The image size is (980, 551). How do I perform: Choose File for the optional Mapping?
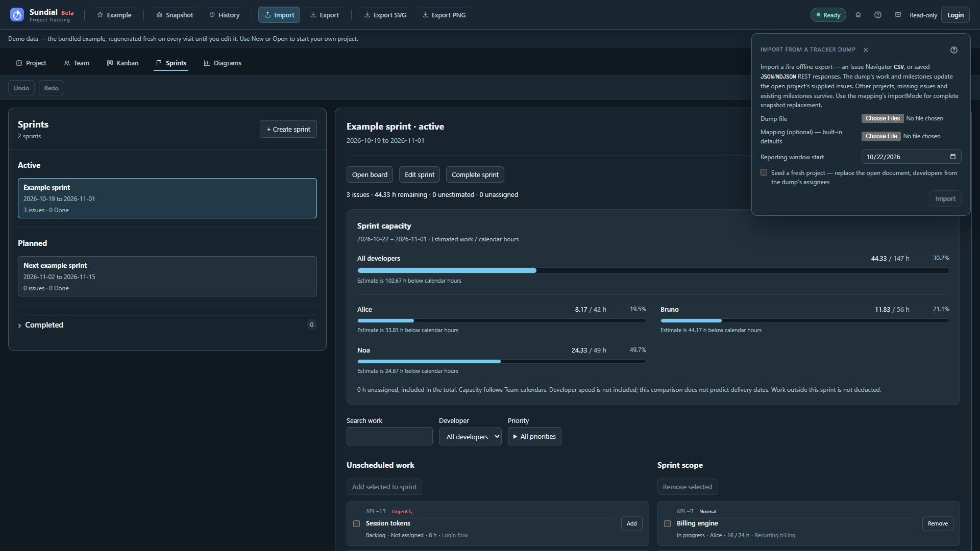881,136
